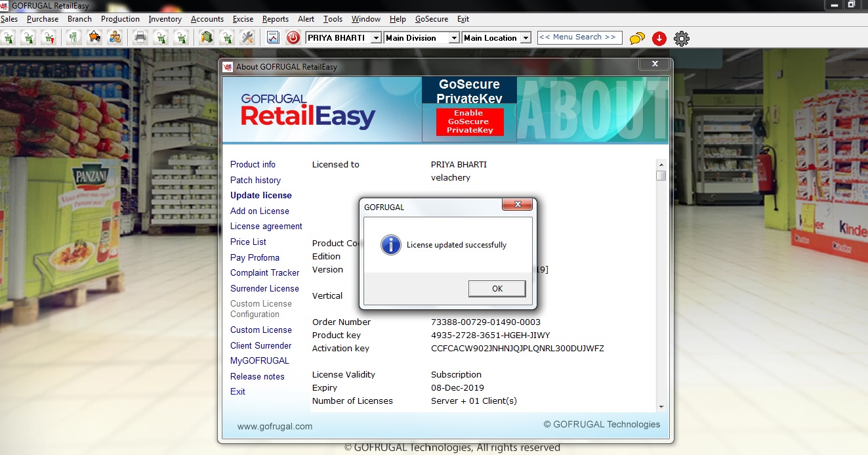This screenshot has width=868, height=455.
Task: Open the Tools menu
Action: [333, 19]
